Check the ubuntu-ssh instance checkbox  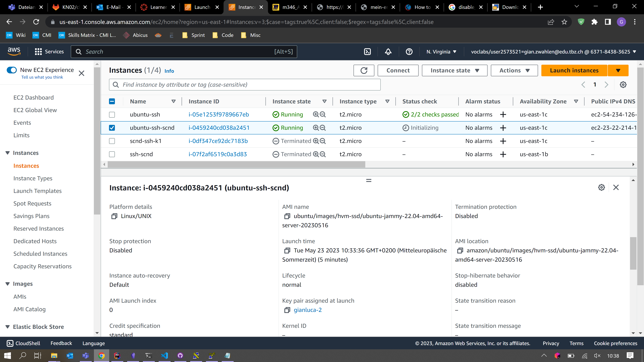(112, 115)
